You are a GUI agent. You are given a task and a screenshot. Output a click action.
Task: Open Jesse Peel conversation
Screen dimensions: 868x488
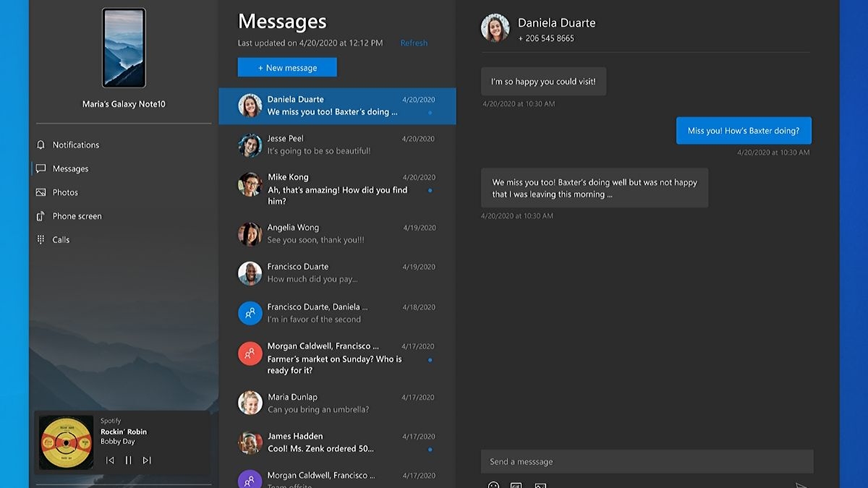(x=337, y=145)
